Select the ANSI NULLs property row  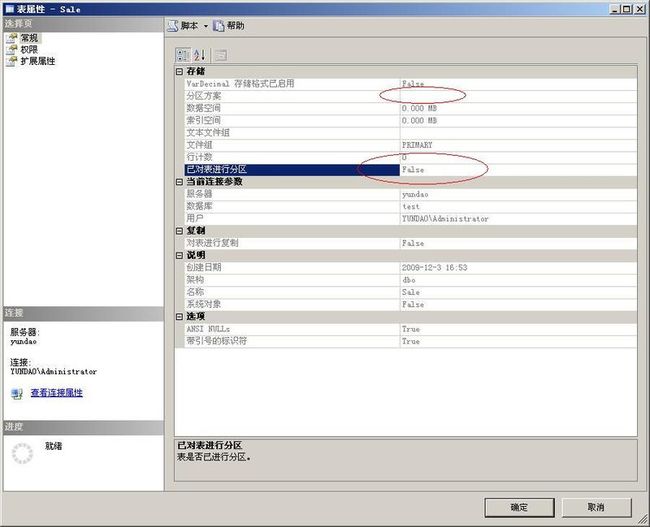410,329
